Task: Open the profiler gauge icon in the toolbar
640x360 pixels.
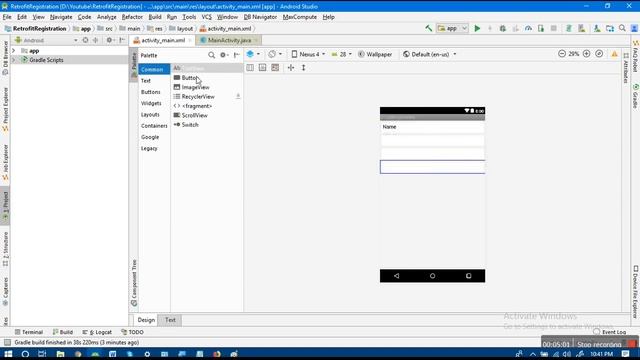Action: point(529,28)
